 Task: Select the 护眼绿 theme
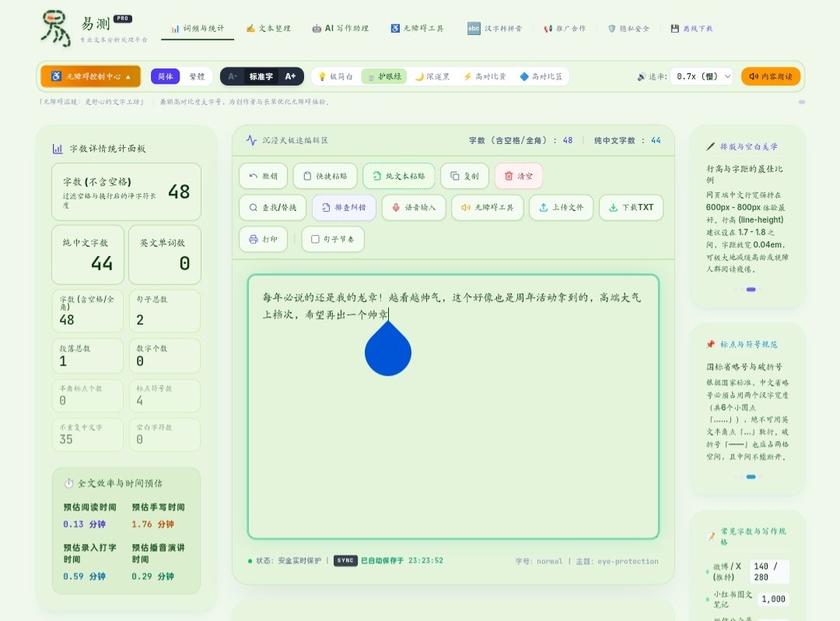(384, 76)
